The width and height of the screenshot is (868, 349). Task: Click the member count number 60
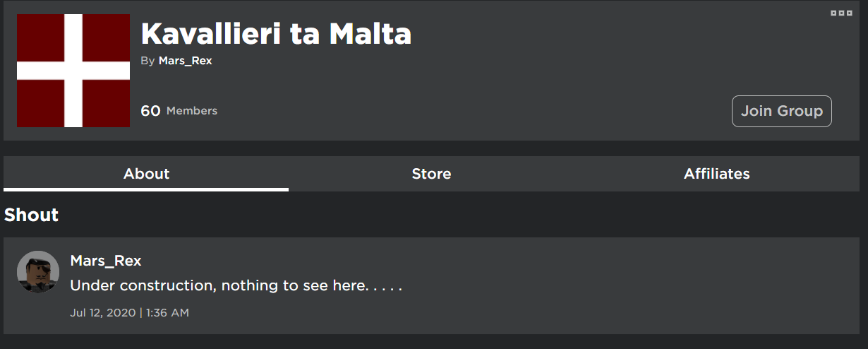pos(150,111)
